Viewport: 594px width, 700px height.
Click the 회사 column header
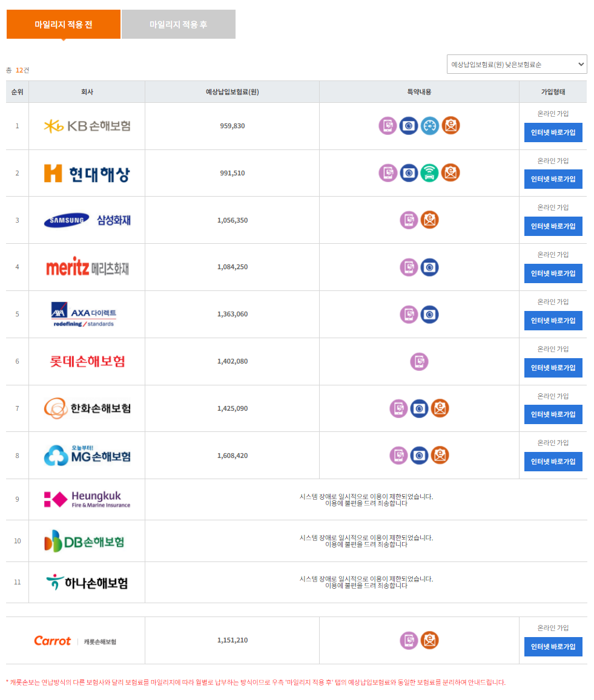point(87,92)
